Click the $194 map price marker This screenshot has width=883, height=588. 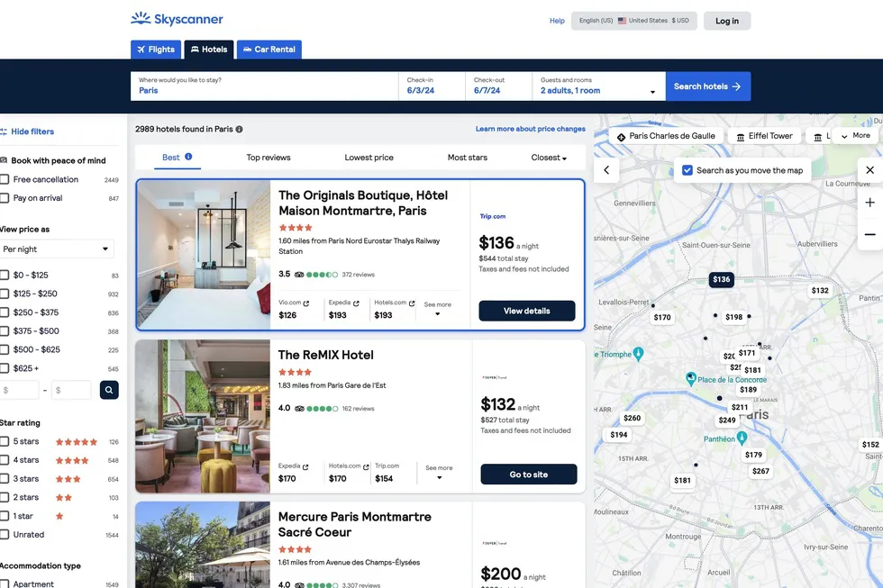(618, 434)
